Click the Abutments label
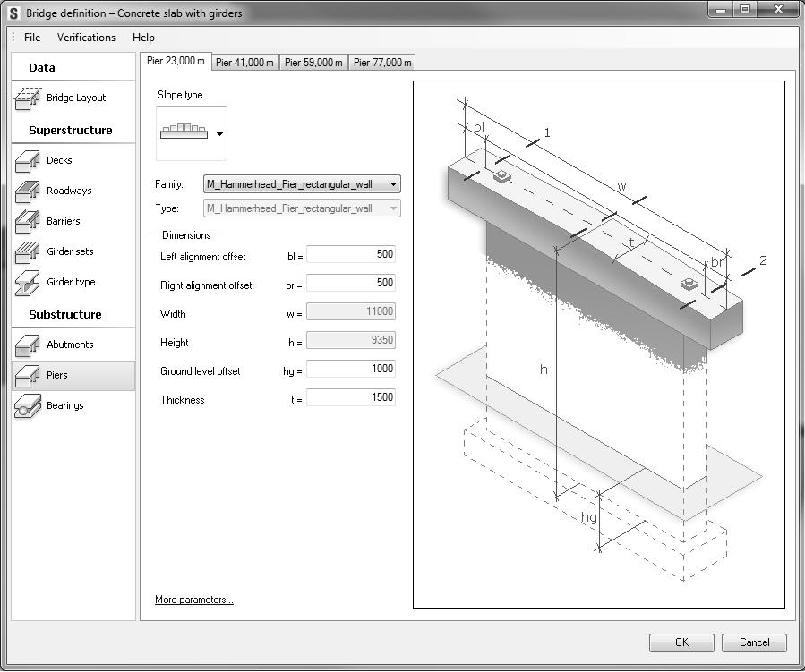Screen dimensions: 805x672 click(70, 345)
